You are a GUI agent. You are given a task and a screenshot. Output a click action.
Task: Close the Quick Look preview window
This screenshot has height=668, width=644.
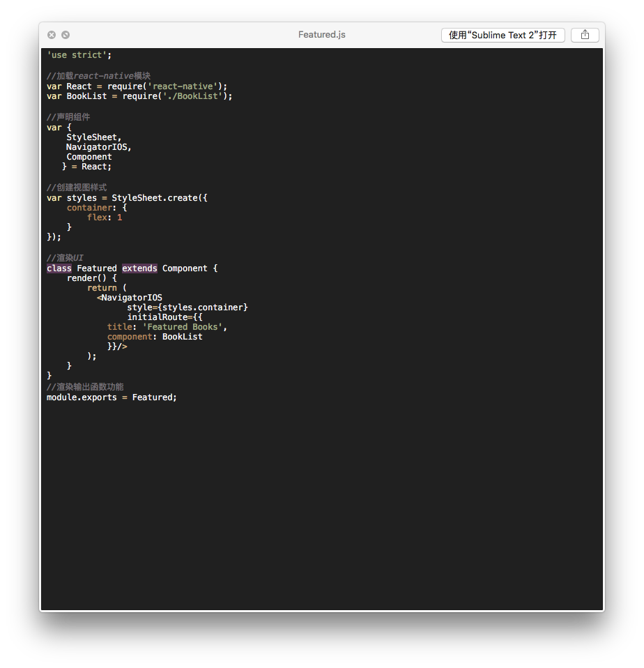tap(52, 35)
